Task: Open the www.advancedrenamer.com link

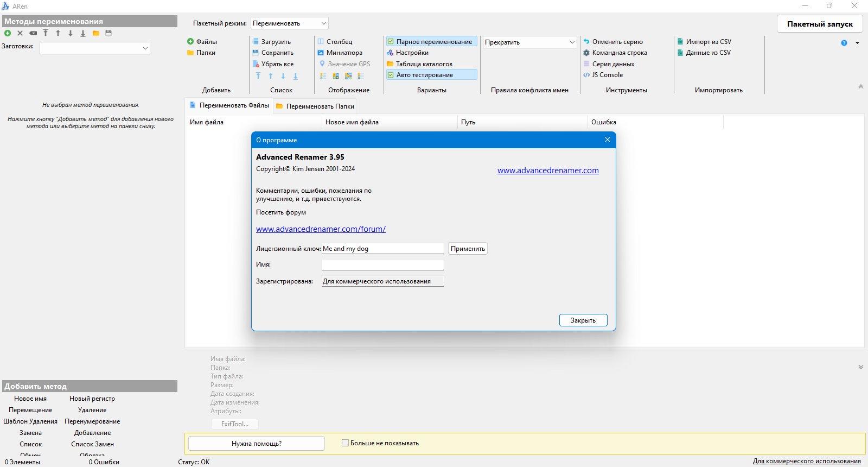Action: coord(548,171)
